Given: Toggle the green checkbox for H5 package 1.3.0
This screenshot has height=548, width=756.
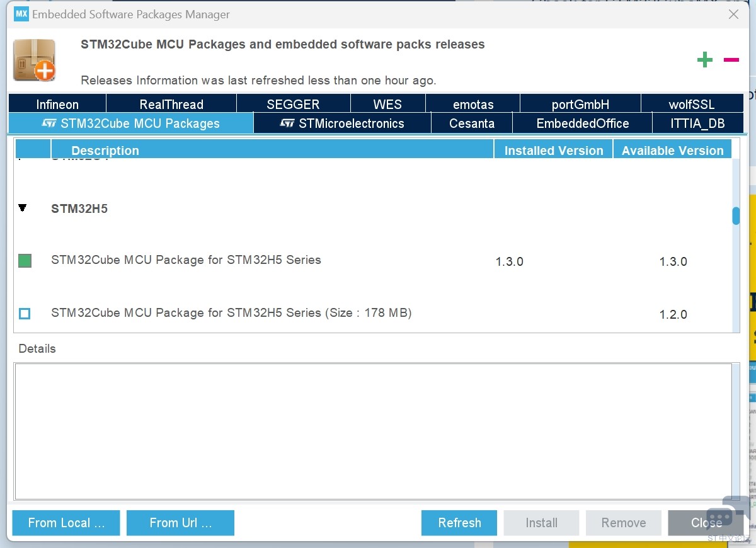Looking at the screenshot, I should 25,261.
